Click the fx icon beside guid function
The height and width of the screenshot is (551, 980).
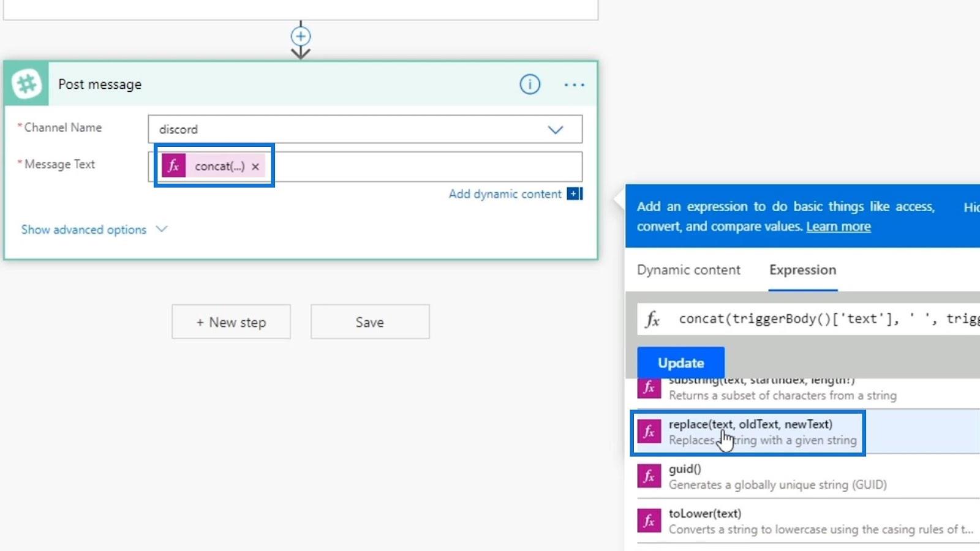coord(649,476)
